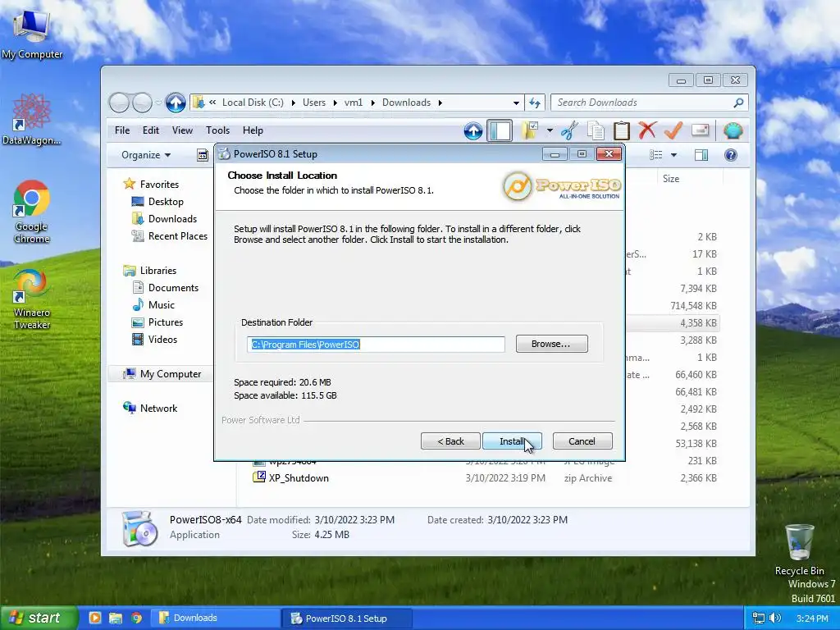Click the network icon in the system tray
The image size is (840, 630).
click(759, 618)
